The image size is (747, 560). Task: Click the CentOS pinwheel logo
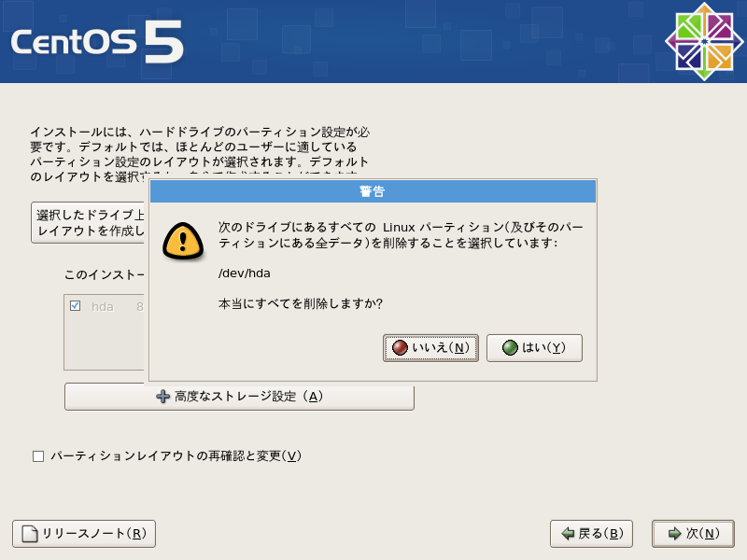click(704, 41)
